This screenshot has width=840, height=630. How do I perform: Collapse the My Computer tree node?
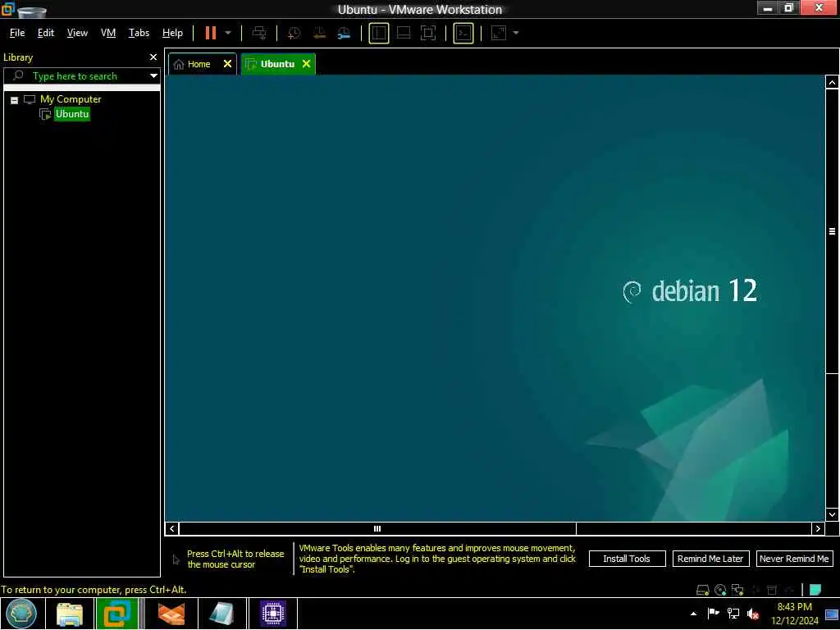click(x=15, y=100)
